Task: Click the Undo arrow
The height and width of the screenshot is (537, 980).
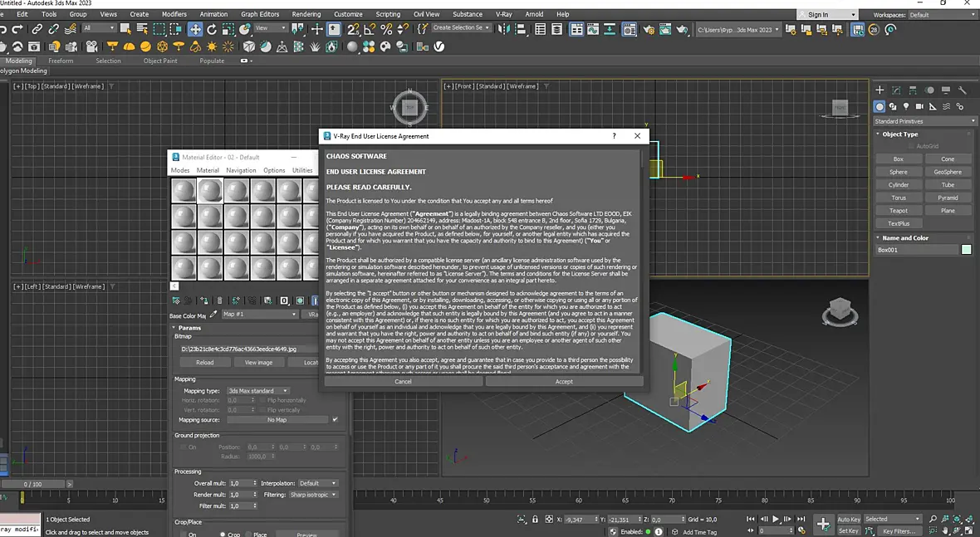Action: pyautogui.click(x=3, y=29)
